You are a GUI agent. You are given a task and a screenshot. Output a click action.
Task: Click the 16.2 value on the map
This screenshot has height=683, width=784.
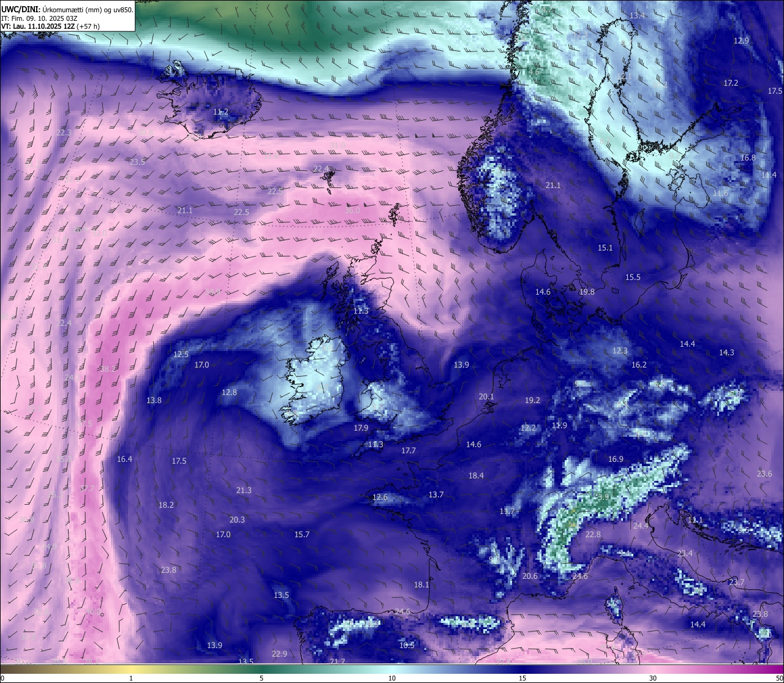[639, 364]
